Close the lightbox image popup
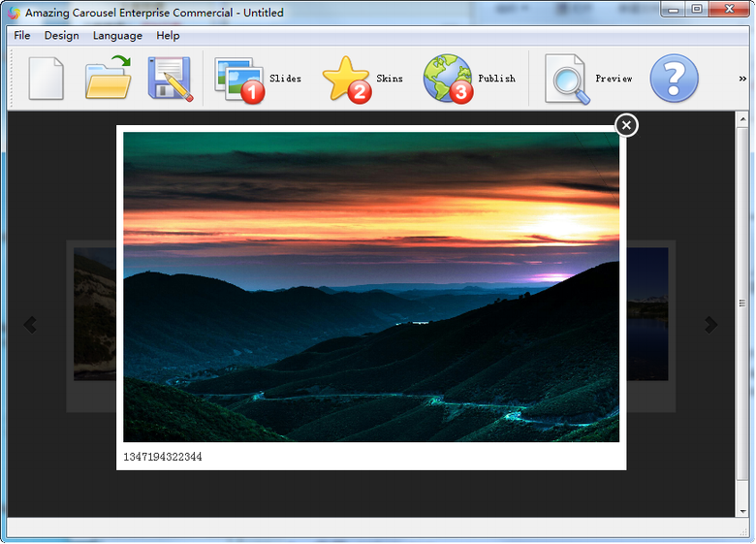756x544 pixels. click(627, 125)
